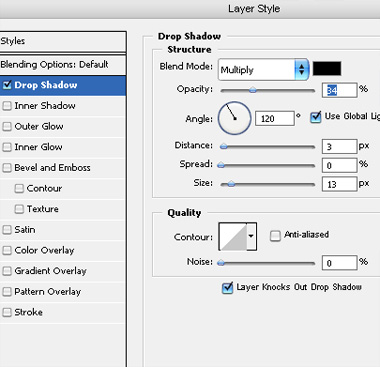Open the Blend Mode Multiply dropdown
Viewport: 380px width, 367px height.
(264, 70)
